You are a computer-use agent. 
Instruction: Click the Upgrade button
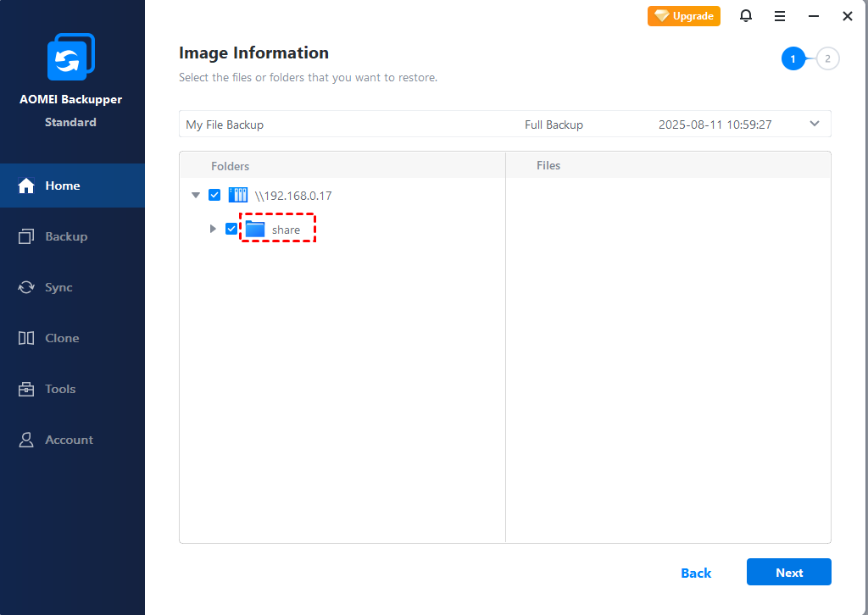point(684,16)
